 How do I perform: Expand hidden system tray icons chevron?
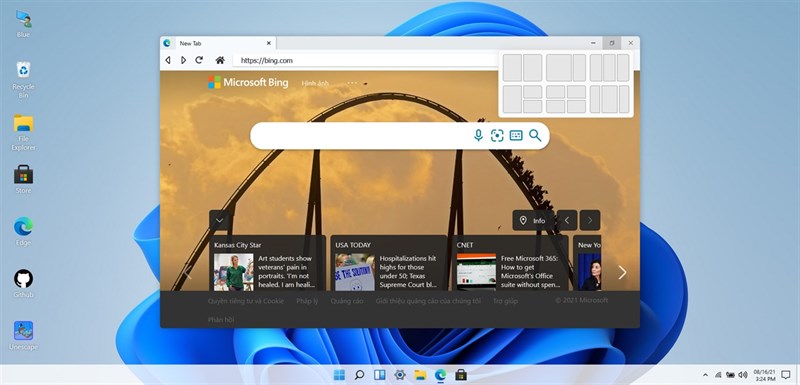tap(706, 375)
